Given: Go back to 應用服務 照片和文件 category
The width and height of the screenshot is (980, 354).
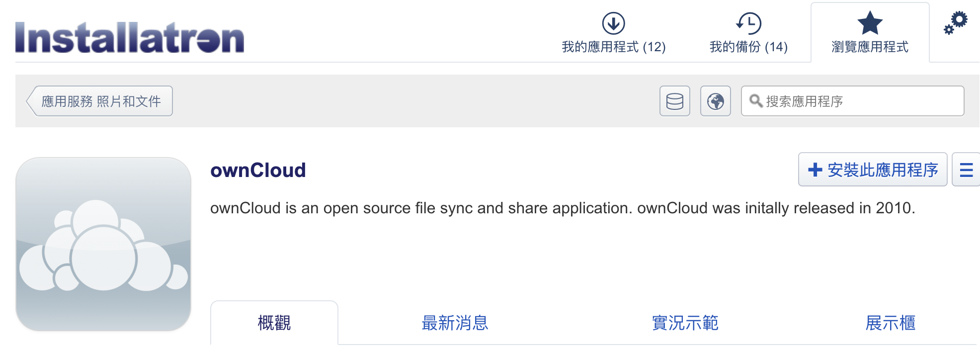Looking at the screenshot, I should coord(100,101).
